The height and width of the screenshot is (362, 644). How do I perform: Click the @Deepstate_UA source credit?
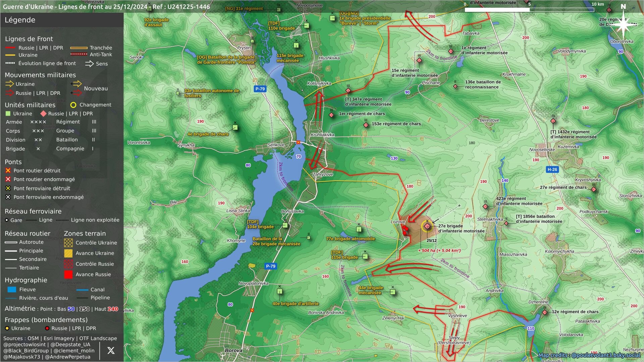click(70, 345)
